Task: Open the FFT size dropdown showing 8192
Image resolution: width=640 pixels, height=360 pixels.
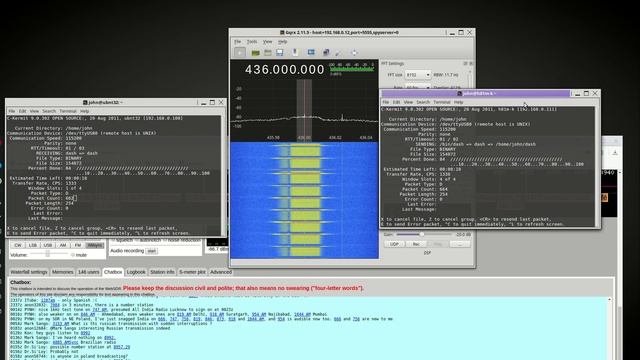Action: (x=418, y=75)
